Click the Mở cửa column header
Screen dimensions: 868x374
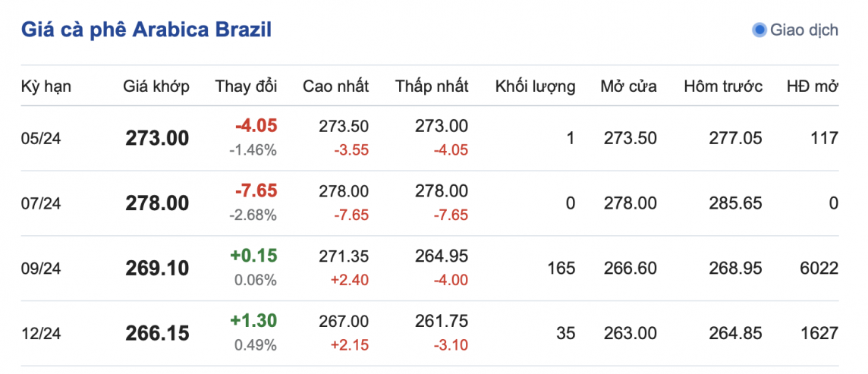pos(628,86)
